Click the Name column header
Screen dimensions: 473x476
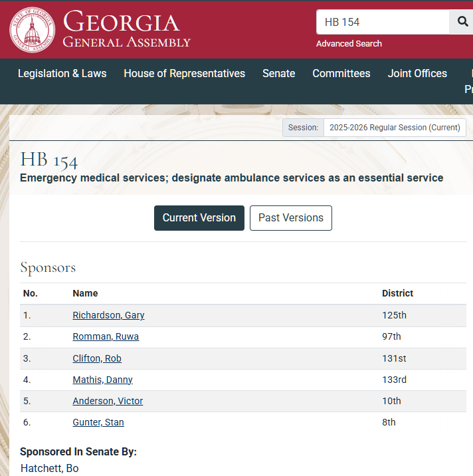point(85,293)
